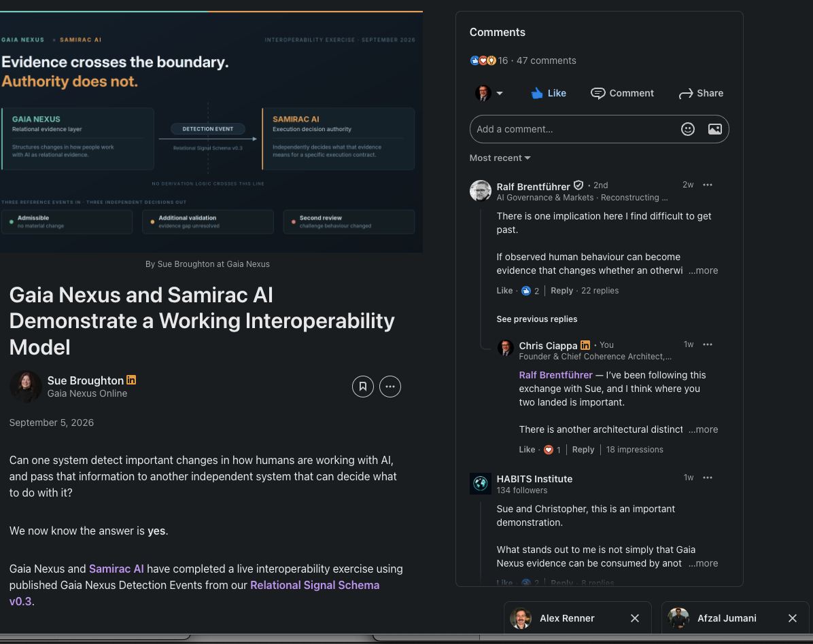The height and width of the screenshot is (644, 813).
Task: Close the Alex Renner chat tab
Action: pyautogui.click(x=635, y=618)
